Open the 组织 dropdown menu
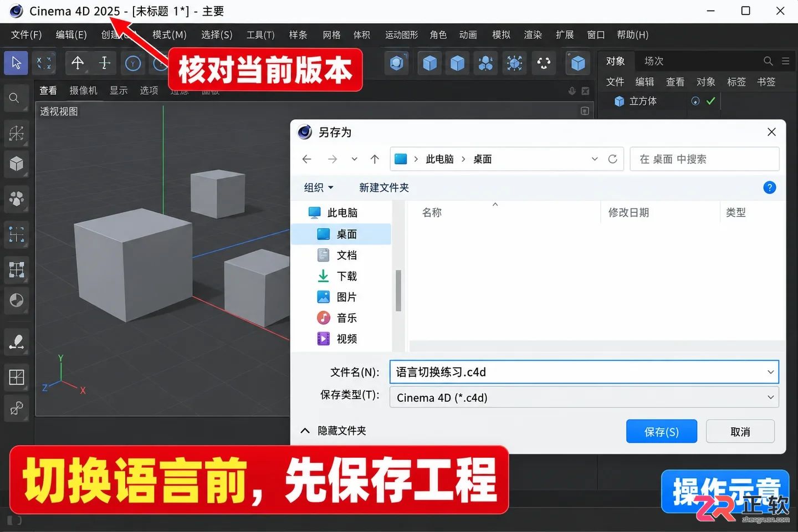Screen dimensions: 798x532 (319, 187)
